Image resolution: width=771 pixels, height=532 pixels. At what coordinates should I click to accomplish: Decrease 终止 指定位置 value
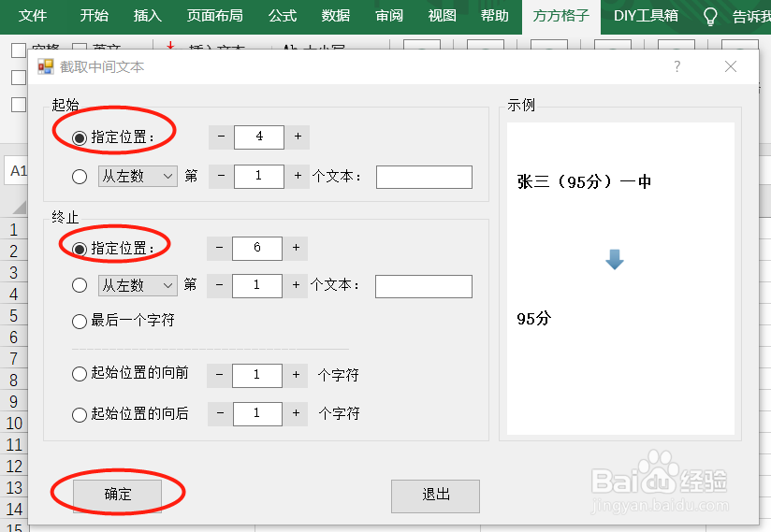pyautogui.click(x=219, y=248)
